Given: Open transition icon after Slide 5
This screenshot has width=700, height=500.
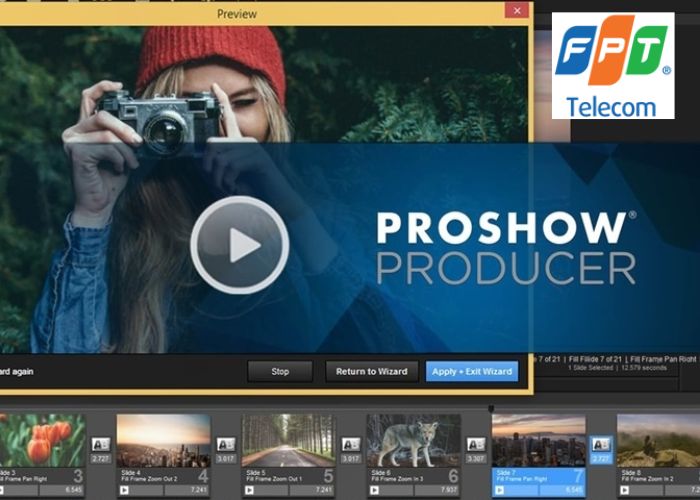Looking at the screenshot, I should pos(351,444).
